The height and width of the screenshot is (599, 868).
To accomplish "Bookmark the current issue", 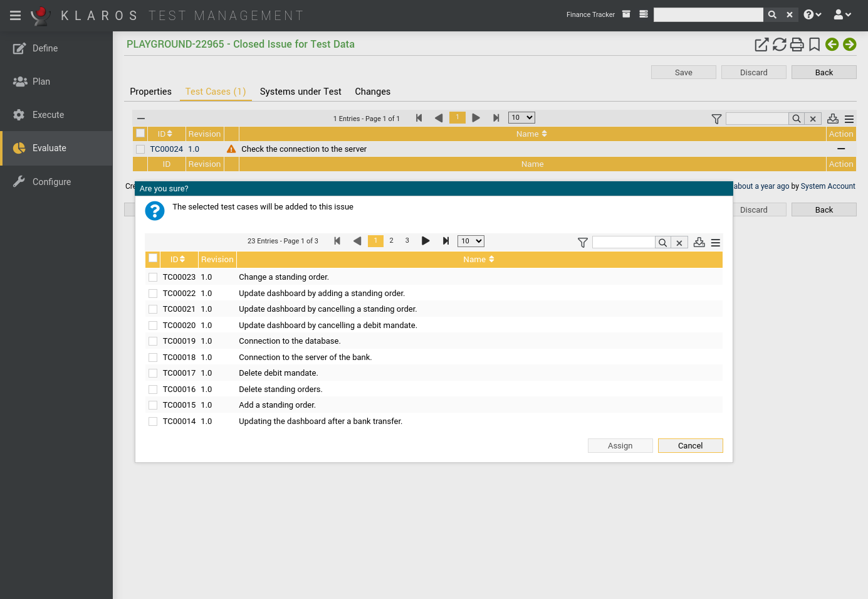I will coord(814,45).
